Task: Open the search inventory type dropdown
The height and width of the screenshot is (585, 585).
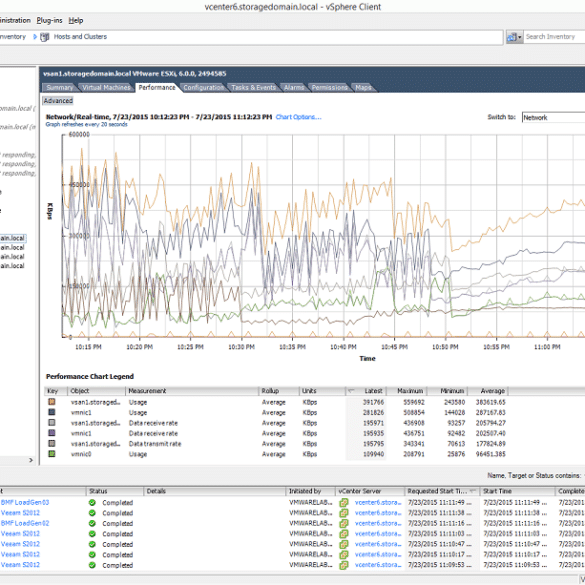Action: [514, 37]
